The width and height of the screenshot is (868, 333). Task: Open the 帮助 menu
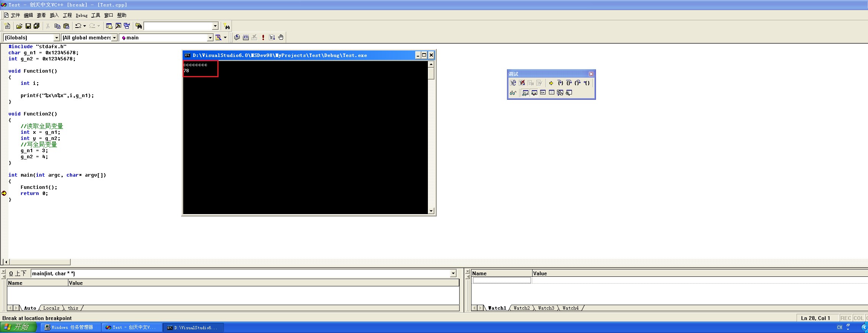pyautogui.click(x=121, y=15)
